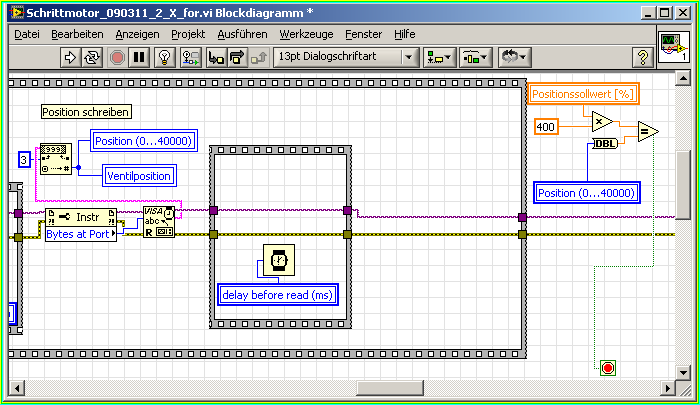Open the Bearbeiten menu

pyautogui.click(x=77, y=34)
